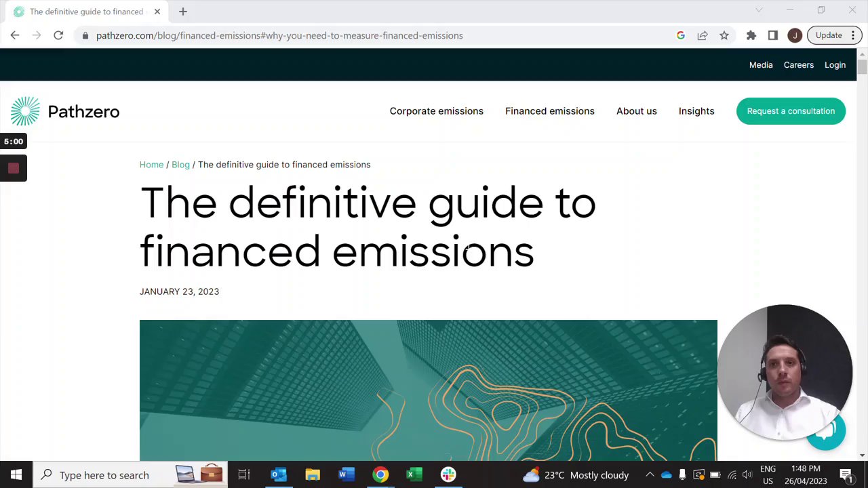
Task: Click the Pathzero logo
Action: [x=65, y=111]
